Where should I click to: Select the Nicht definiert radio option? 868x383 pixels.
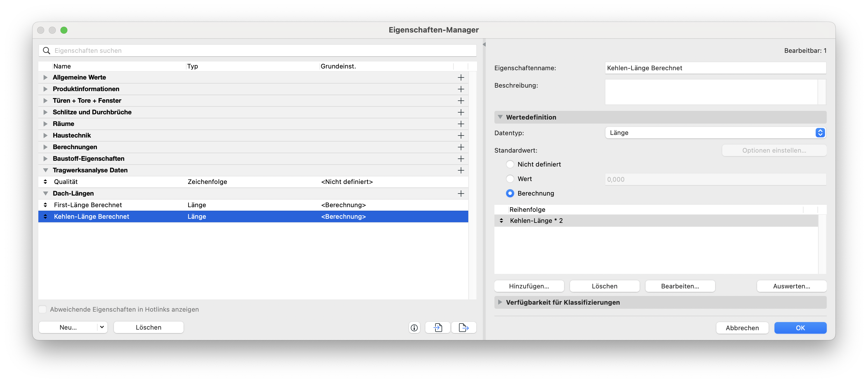(510, 164)
